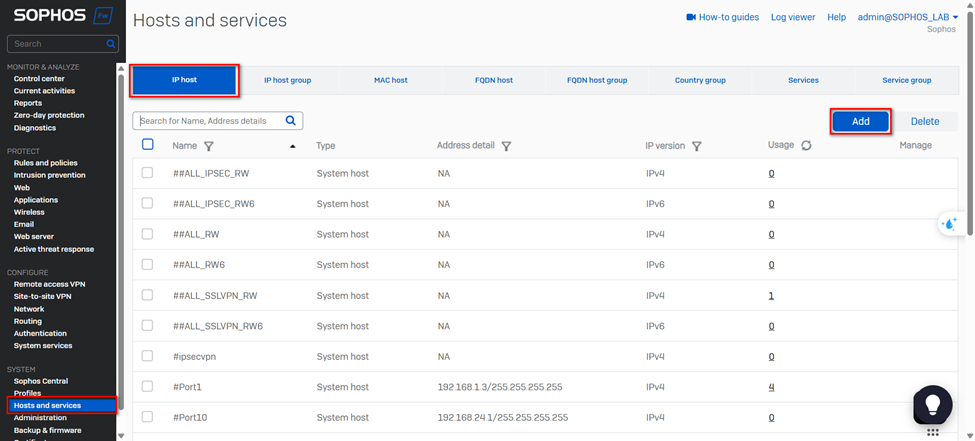Toggle the select-all checkbox in table header
Screen dimensions: 975x441
(148, 145)
